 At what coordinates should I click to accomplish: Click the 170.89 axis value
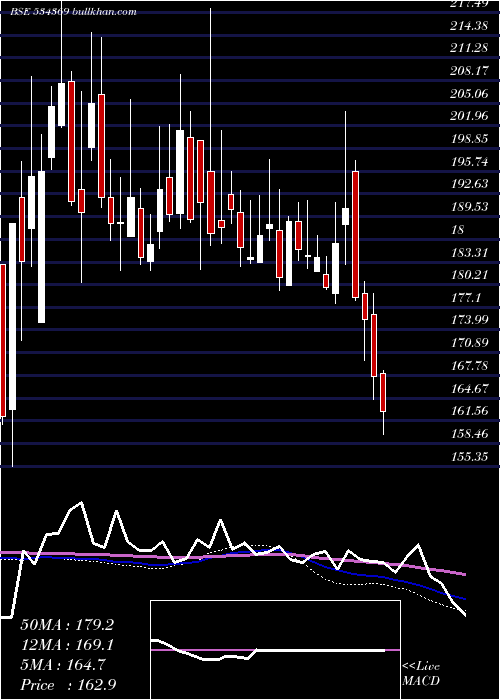[469, 343]
